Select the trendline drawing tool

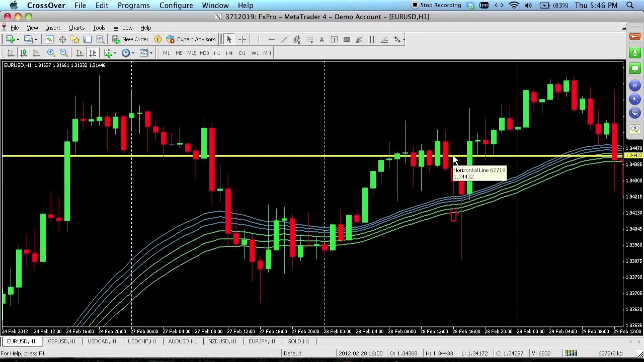tap(284, 40)
